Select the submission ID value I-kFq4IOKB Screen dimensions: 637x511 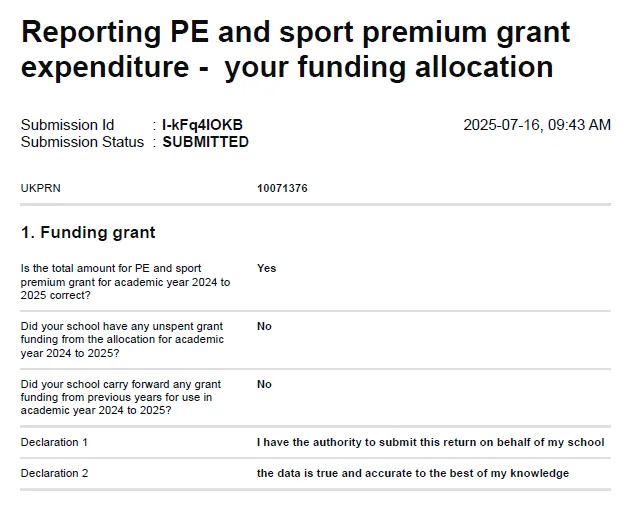click(202, 125)
